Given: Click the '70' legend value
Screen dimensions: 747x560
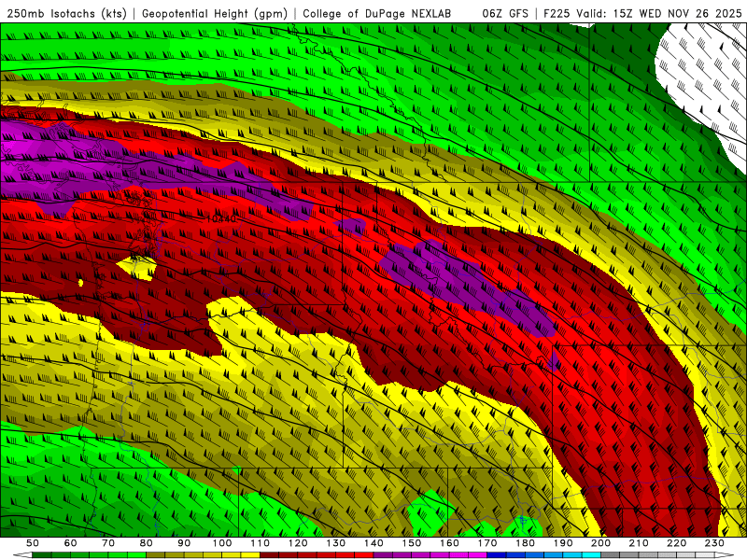Looking at the screenshot, I should 108,543.
